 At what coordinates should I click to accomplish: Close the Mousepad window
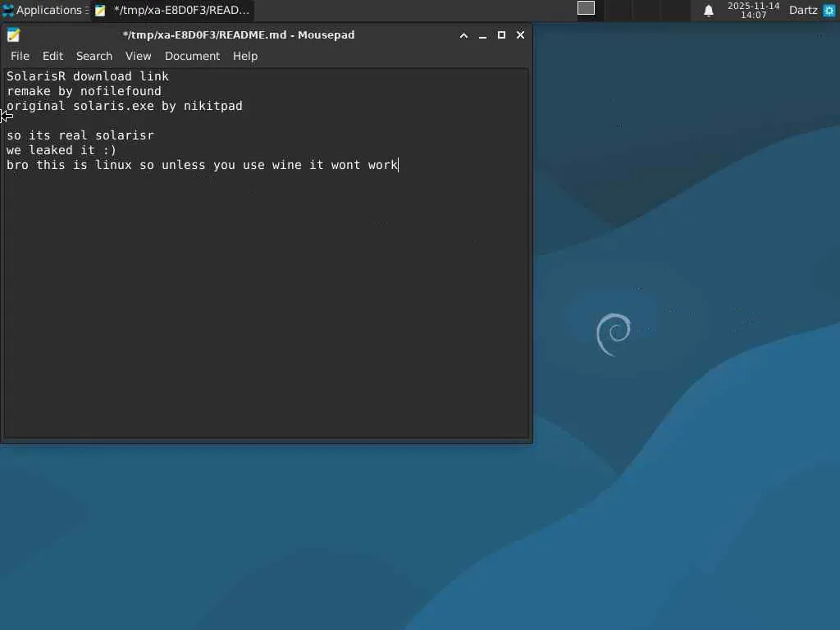click(x=520, y=34)
